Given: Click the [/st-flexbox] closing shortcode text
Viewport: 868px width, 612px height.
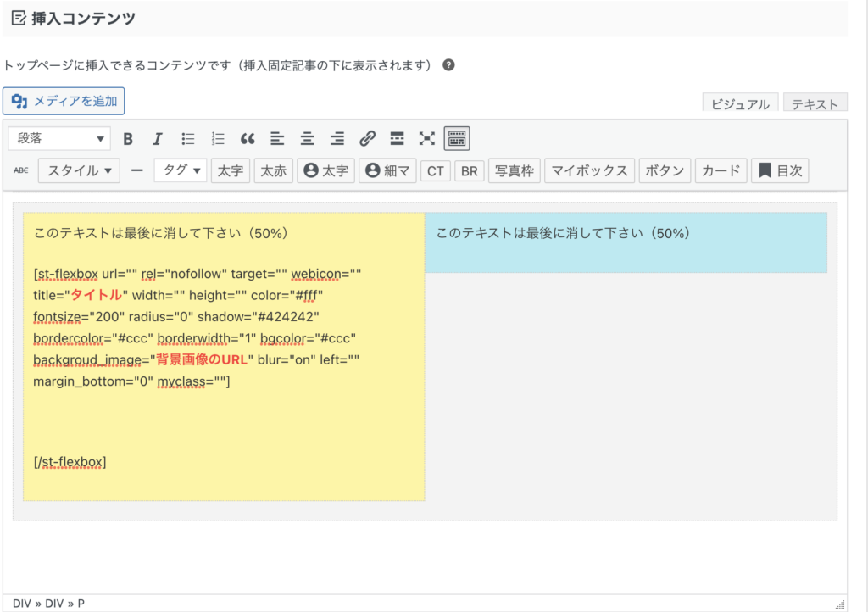Looking at the screenshot, I should tap(70, 462).
